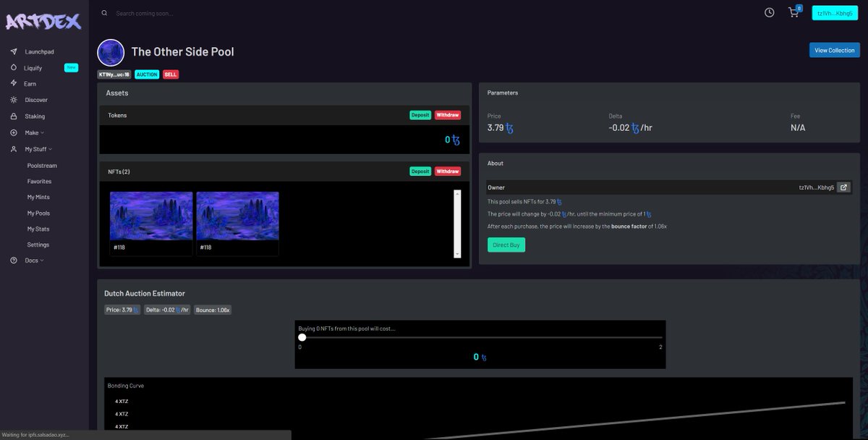Select the second #118 NFT thumbnail
The height and width of the screenshot is (440, 868).
pos(237,216)
